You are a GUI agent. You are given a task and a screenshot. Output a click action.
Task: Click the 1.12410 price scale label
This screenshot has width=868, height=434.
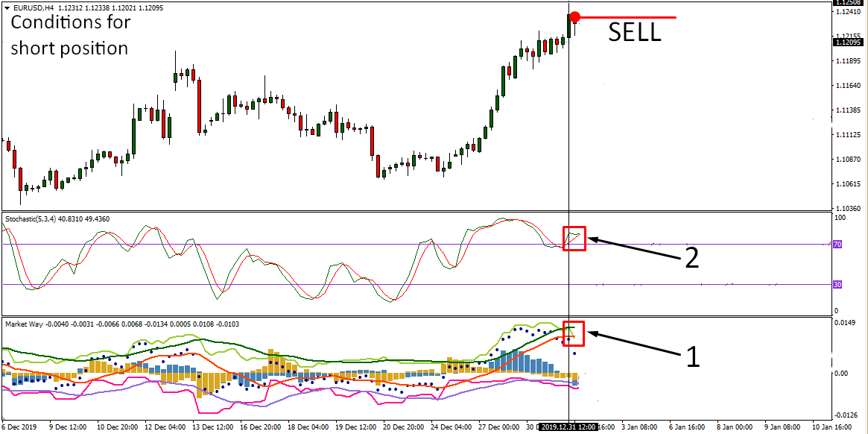tap(846, 12)
